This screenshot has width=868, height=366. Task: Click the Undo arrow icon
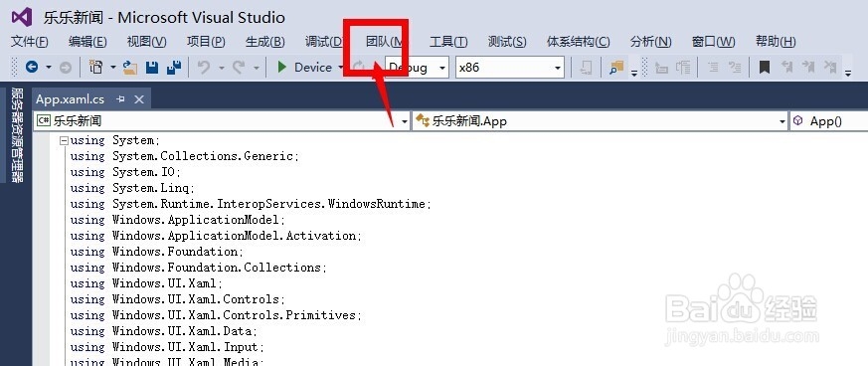(x=204, y=68)
